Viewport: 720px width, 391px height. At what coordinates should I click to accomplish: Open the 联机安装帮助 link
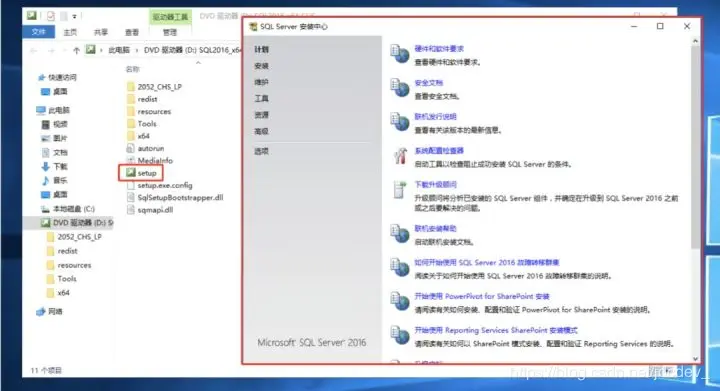coord(435,228)
